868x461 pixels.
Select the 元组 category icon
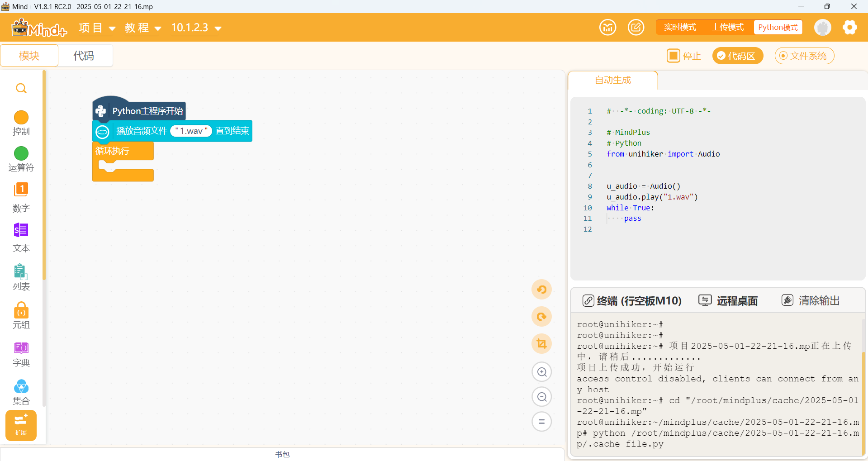click(21, 310)
